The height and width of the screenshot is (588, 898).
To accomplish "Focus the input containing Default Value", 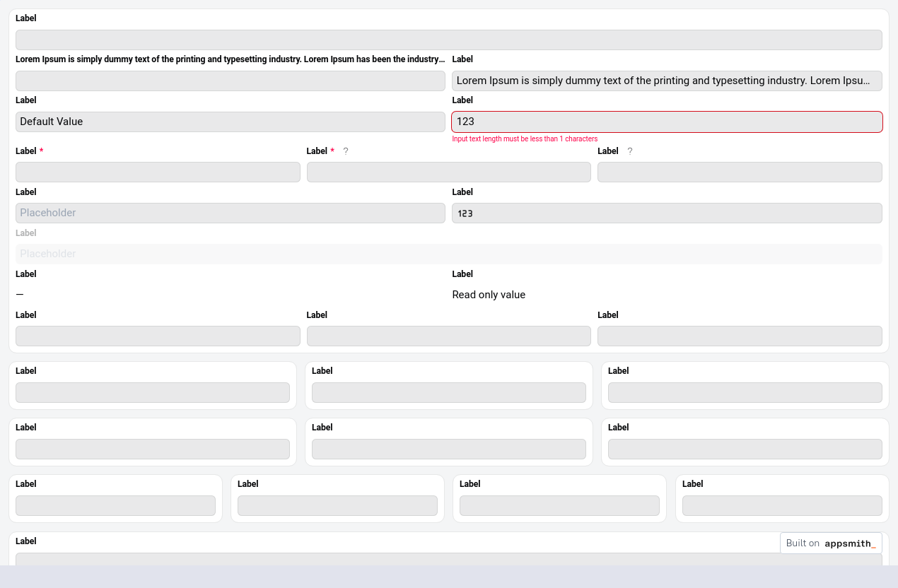I will (230, 122).
